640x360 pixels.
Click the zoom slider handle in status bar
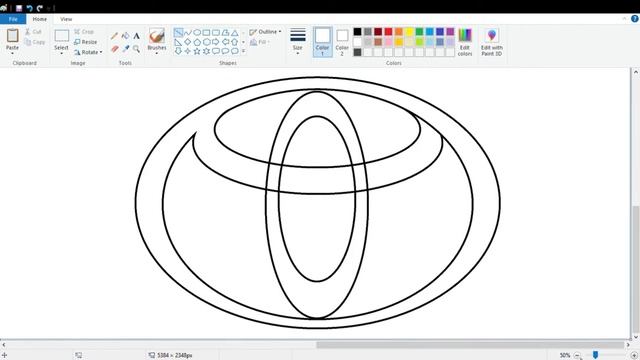point(596,355)
